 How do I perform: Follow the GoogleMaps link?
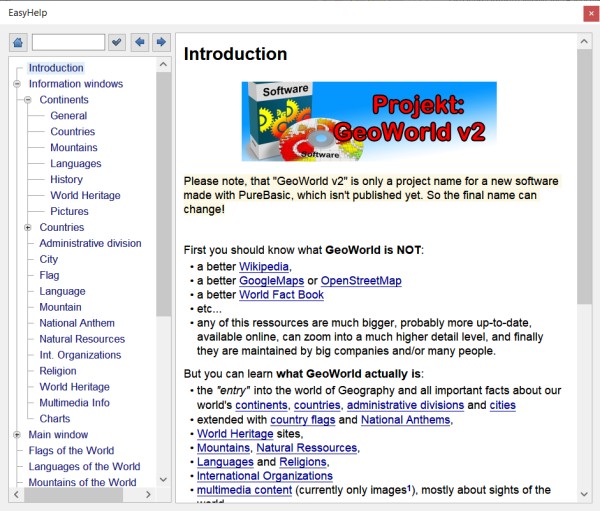pos(271,281)
